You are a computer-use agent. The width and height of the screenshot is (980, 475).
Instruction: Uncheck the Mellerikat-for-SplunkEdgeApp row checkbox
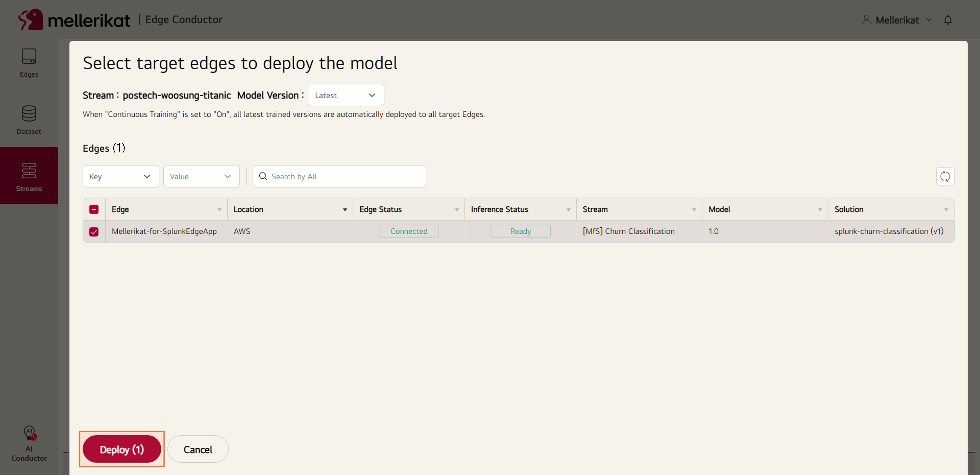pos(94,231)
